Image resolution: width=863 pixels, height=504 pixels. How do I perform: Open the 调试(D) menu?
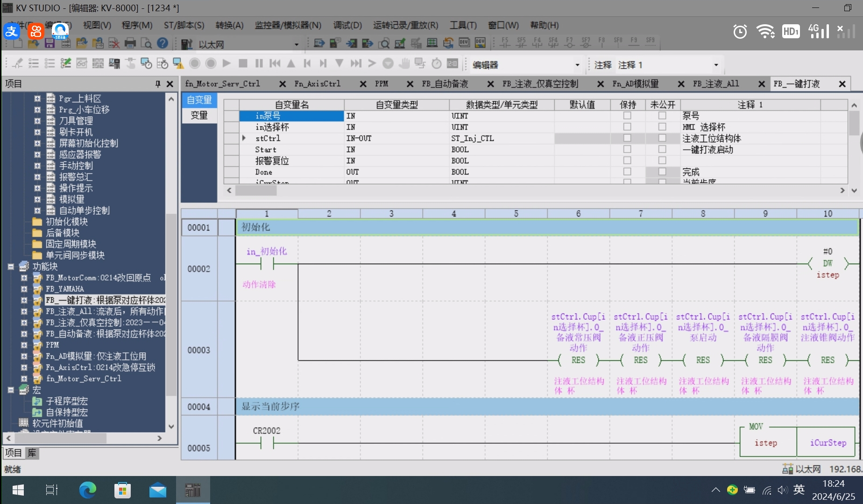coord(347,25)
